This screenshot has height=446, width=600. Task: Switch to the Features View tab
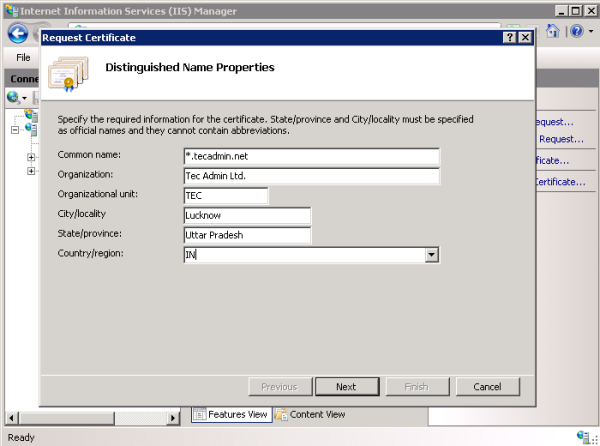[230, 414]
